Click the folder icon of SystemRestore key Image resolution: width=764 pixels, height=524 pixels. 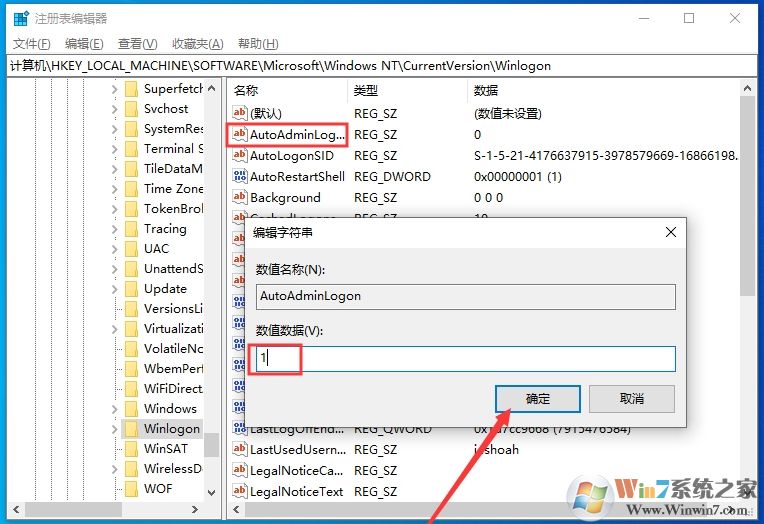[131, 129]
